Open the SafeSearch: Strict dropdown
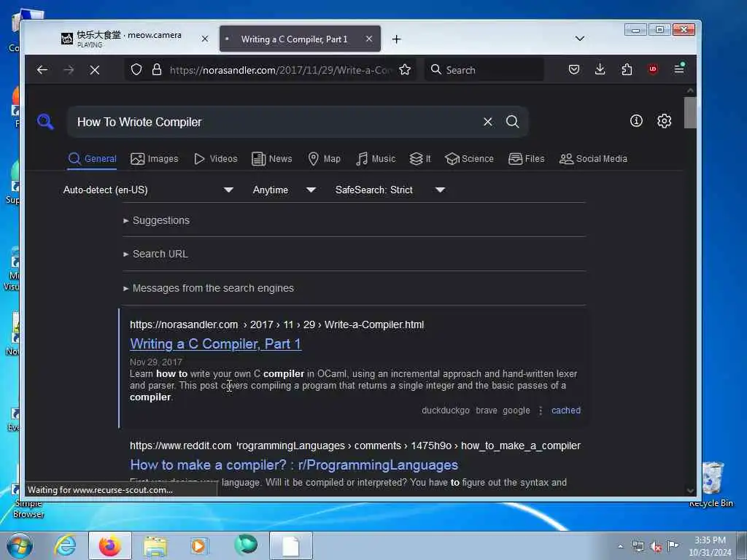 coord(390,190)
